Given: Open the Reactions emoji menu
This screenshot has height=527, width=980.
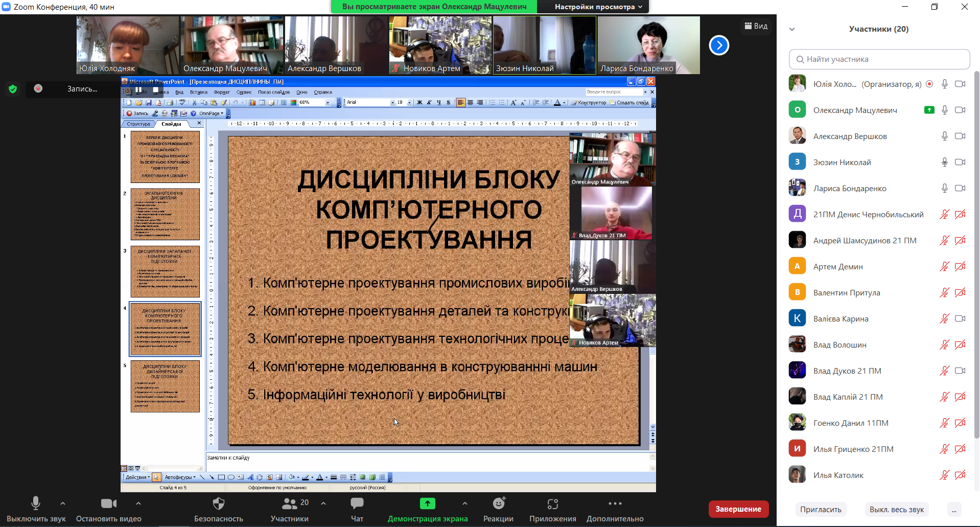Looking at the screenshot, I should click(498, 504).
